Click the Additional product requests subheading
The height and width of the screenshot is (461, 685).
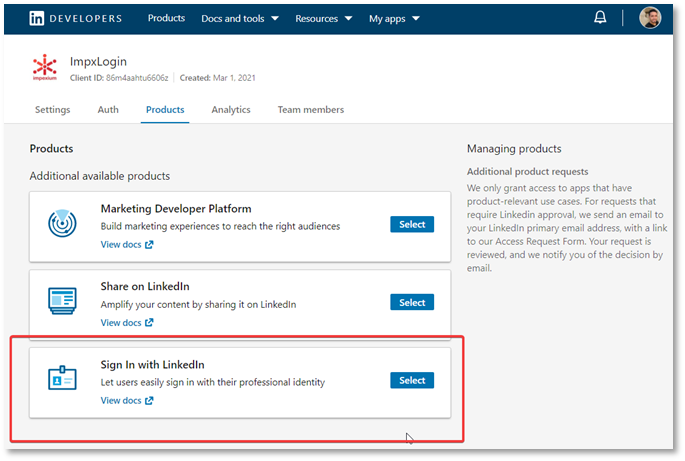coord(528,172)
